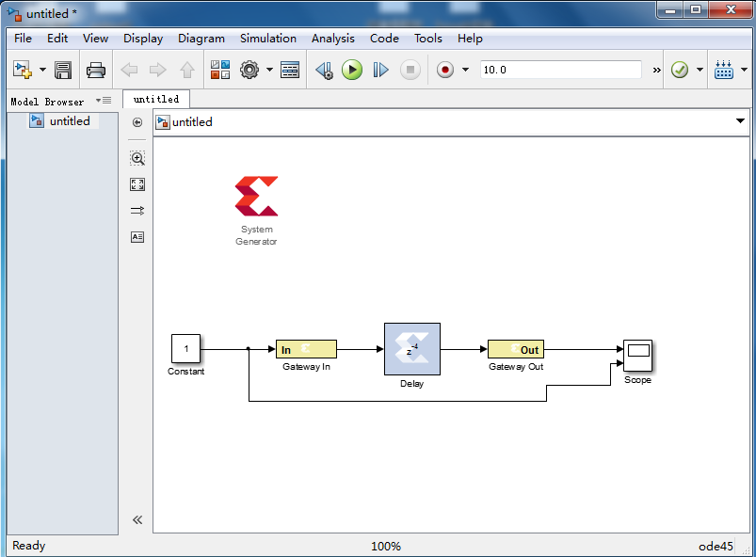Click the Step Forward button
Viewport: 756px width, 557px height.
381,70
